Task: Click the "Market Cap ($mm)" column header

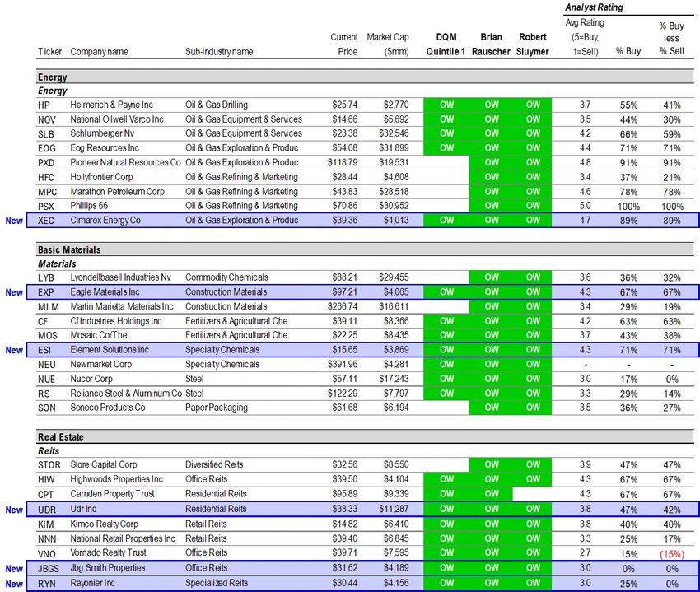Action: 388,44
